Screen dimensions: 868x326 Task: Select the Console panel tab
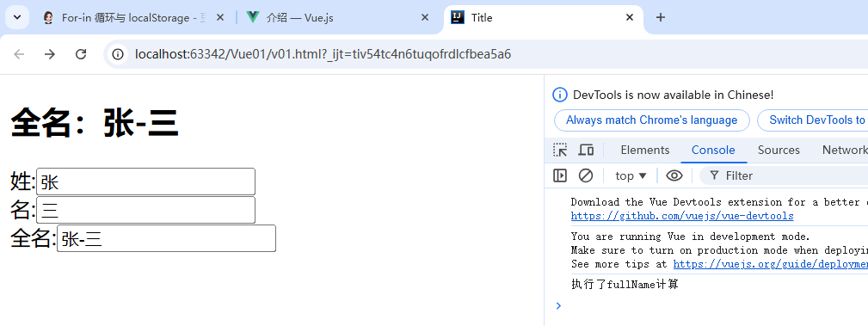click(x=713, y=150)
